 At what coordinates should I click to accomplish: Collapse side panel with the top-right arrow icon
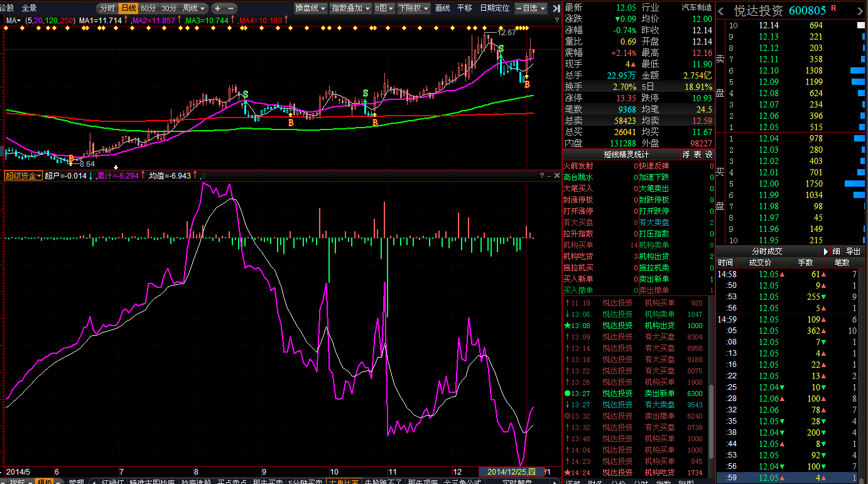(x=555, y=8)
